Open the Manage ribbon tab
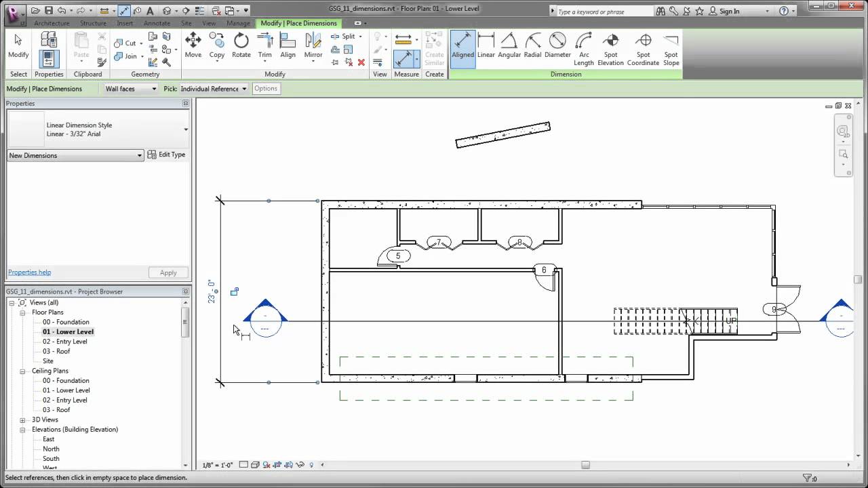This screenshot has height=488, width=868. coord(238,23)
